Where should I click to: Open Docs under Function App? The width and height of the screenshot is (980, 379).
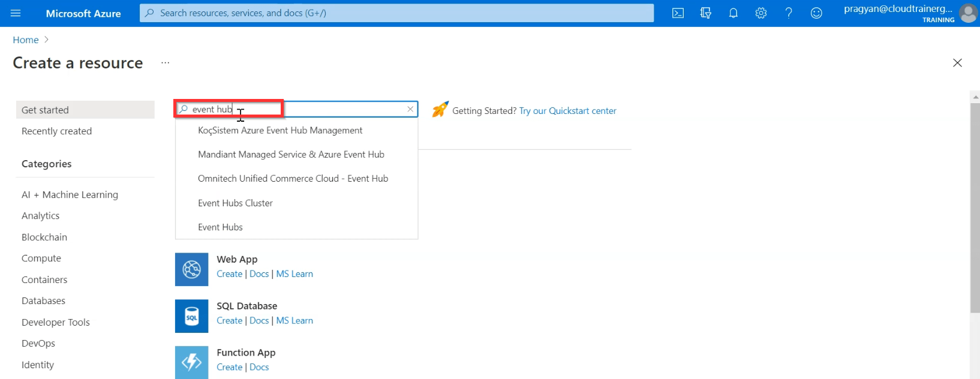click(x=259, y=367)
